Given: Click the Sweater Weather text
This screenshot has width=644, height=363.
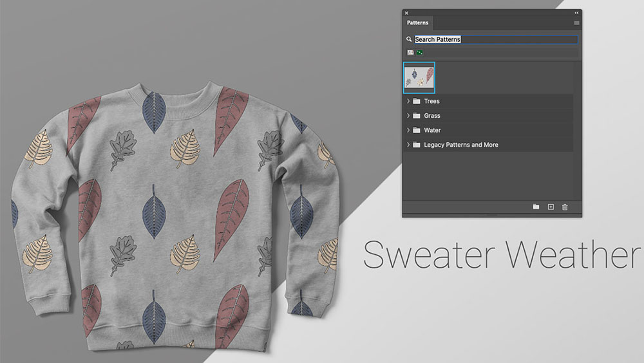Looking at the screenshot, I should pos(502,254).
